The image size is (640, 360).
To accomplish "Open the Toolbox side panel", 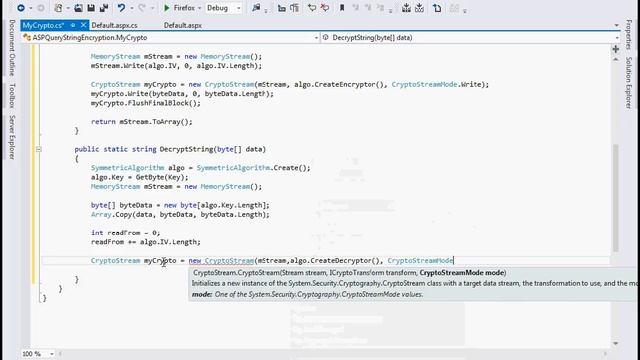I will pos(12,96).
